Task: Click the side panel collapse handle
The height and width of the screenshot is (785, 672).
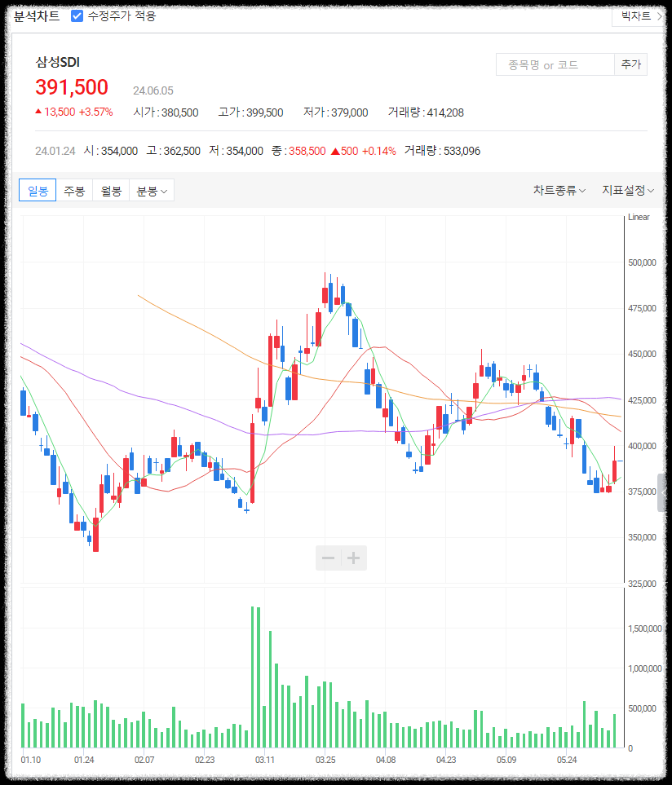Action: pos(662,492)
